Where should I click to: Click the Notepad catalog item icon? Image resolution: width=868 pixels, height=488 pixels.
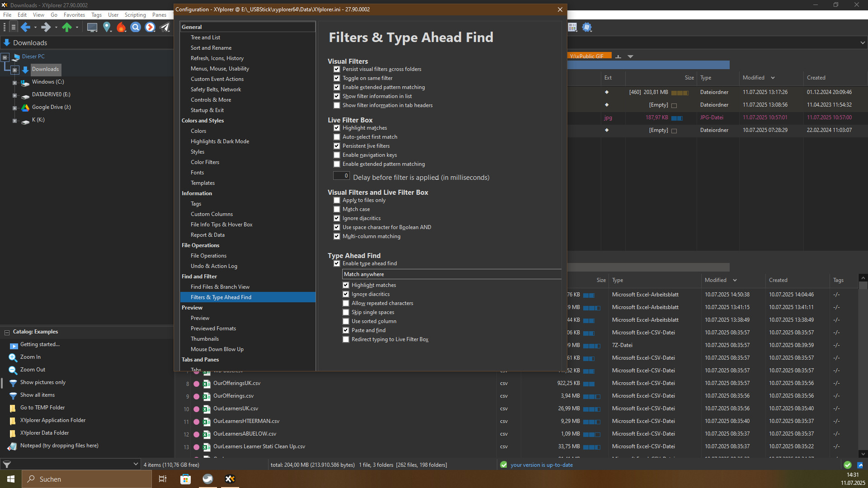[x=12, y=446]
